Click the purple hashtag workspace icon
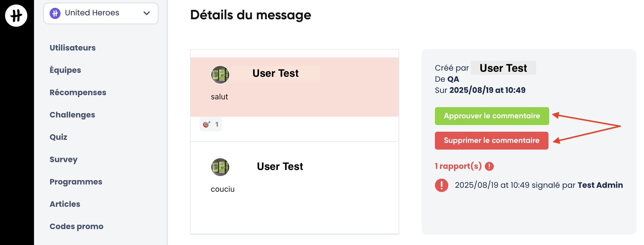 (x=55, y=13)
